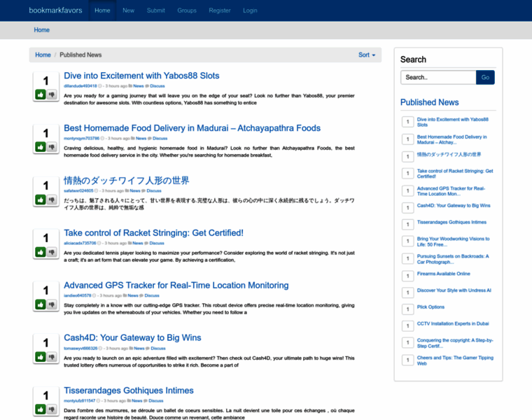
Task: Sidebar: open 'Take control of Racket Stringing: Get Certified!'
Action: tap(455, 174)
